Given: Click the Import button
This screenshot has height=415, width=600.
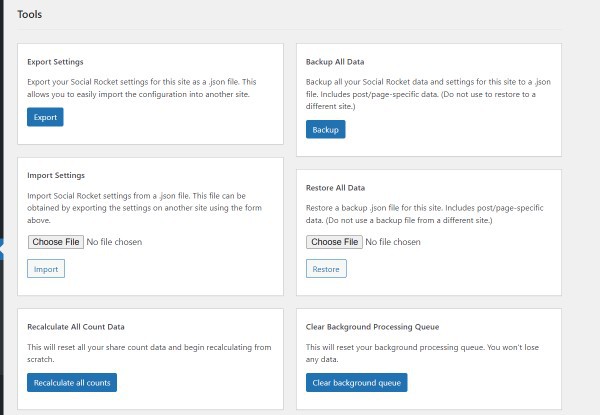Looking at the screenshot, I should point(46,269).
